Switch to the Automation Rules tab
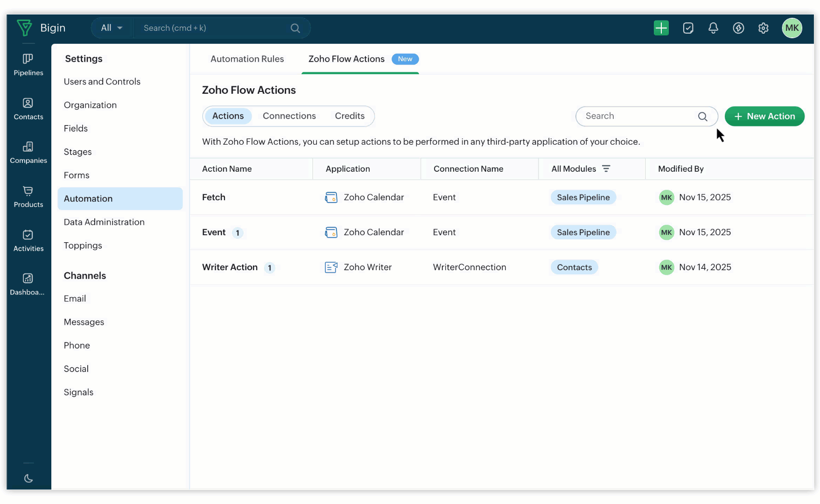This screenshot has height=504, width=820. pos(247,59)
